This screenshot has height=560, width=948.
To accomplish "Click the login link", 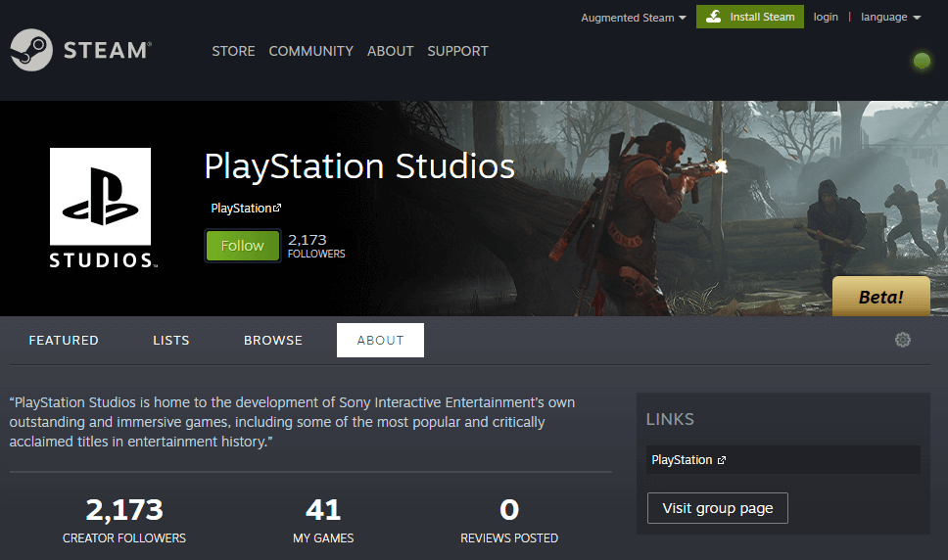I will point(826,18).
